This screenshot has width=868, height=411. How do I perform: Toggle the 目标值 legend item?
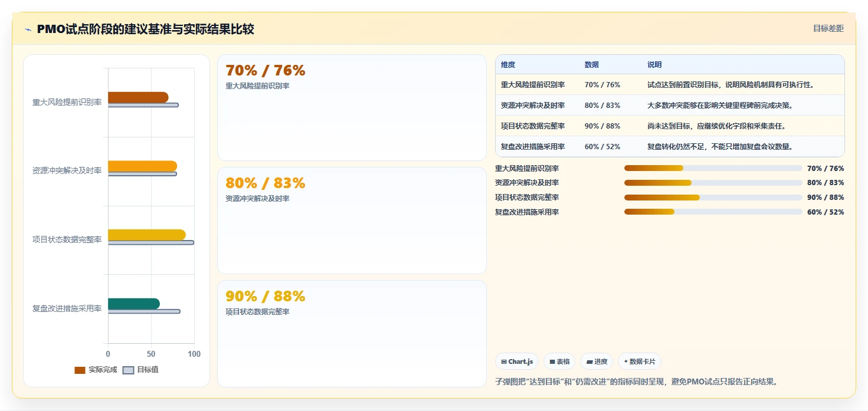(140, 370)
